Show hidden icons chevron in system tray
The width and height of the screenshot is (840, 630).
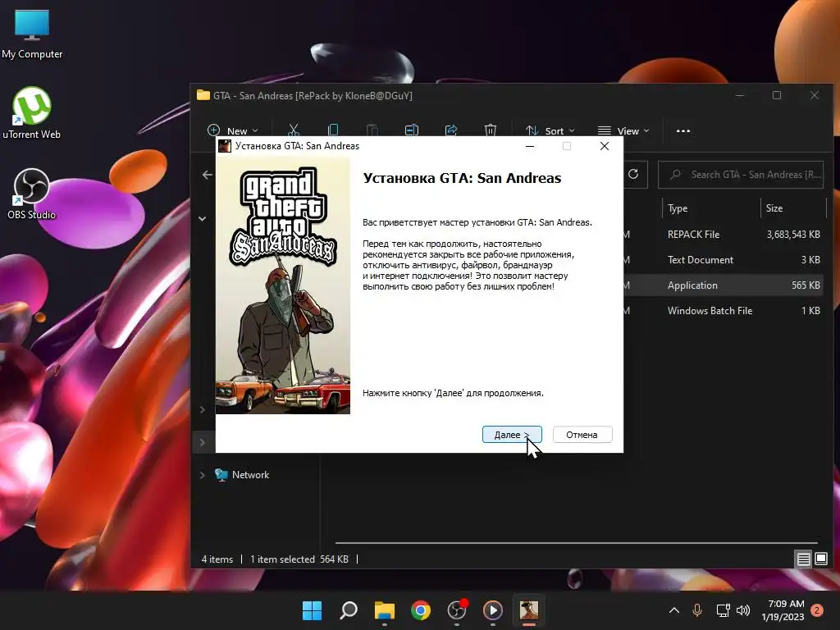click(x=674, y=610)
